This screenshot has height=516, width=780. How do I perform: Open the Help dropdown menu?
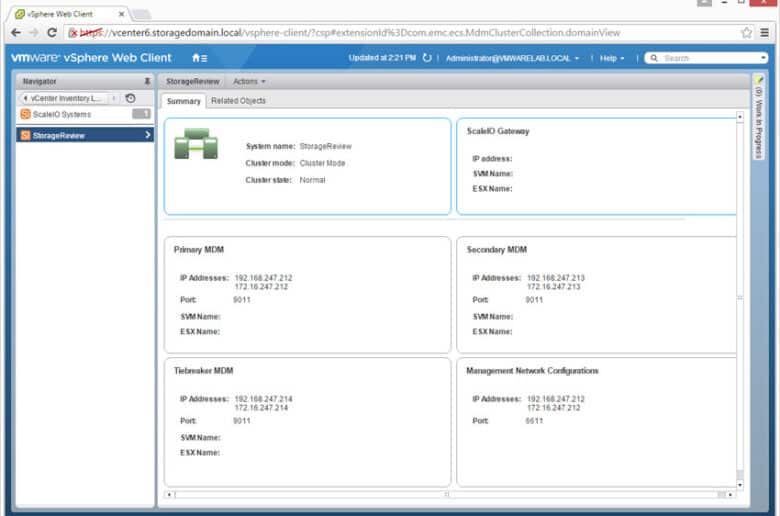[611, 58]
